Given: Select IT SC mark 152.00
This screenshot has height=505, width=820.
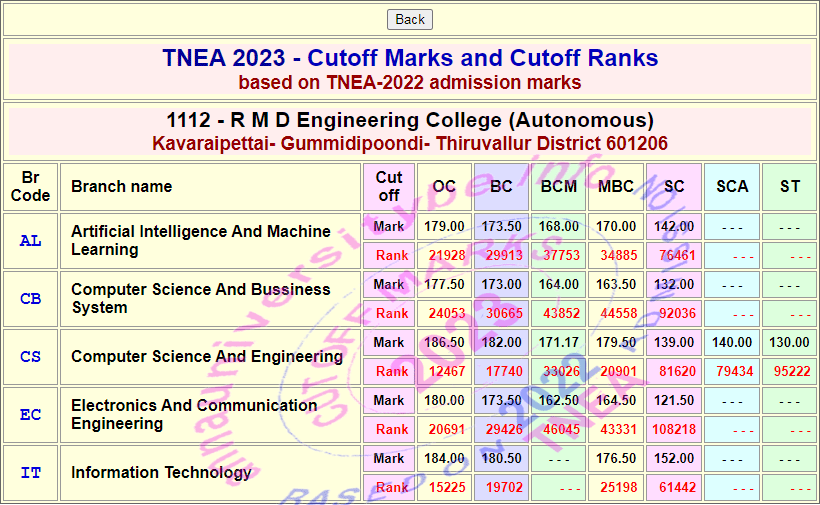Looking at the screenshot, I should [674, 458].
